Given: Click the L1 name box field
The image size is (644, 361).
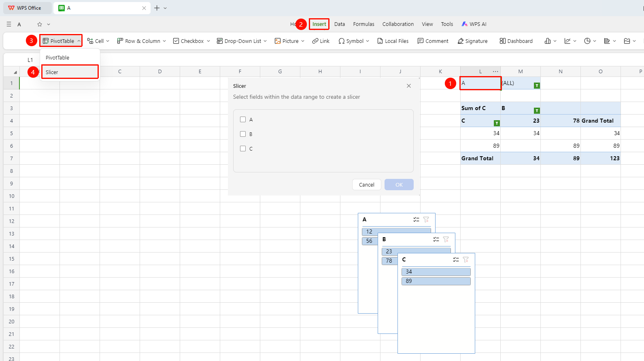Looking at the screenshot, I should click(30, 60).
